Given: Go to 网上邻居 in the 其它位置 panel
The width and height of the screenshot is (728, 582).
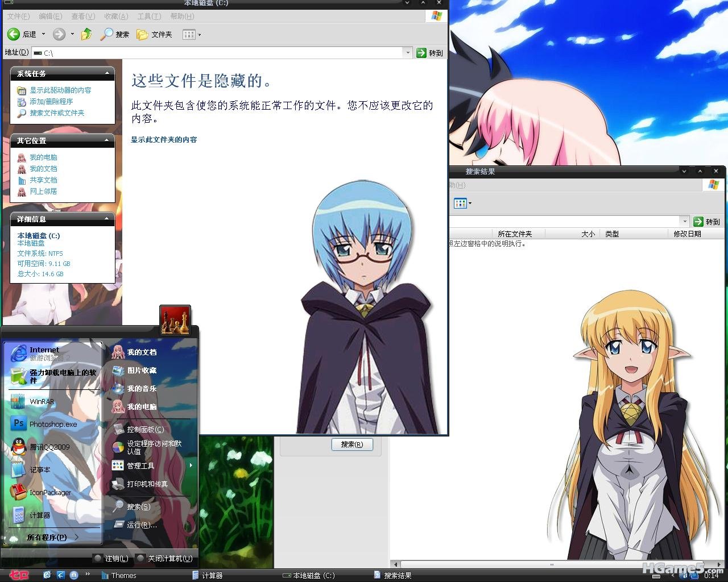Looking at the screenshot, I should click(x=43, y=192).
